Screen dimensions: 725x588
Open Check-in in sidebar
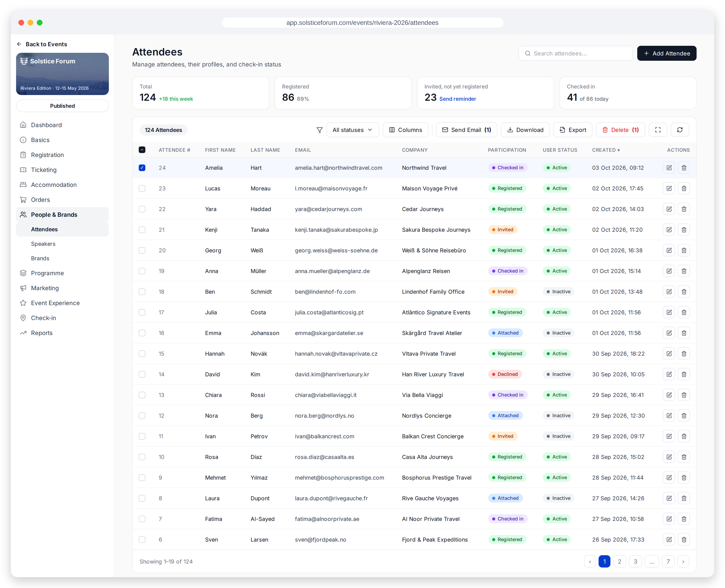[x=62, y=318]
